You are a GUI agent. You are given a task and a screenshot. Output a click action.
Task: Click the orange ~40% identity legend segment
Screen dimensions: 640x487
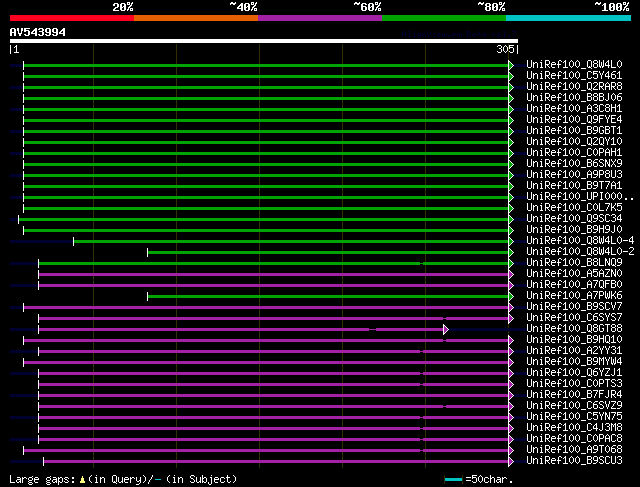click(x=196, y=18)
